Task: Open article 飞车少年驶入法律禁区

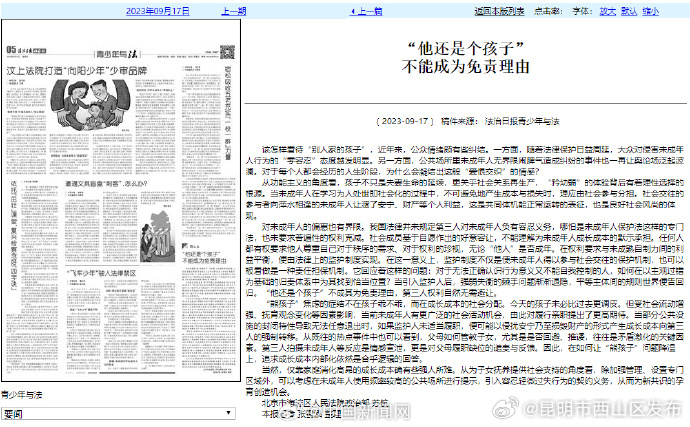Action: tap(102, 273)
